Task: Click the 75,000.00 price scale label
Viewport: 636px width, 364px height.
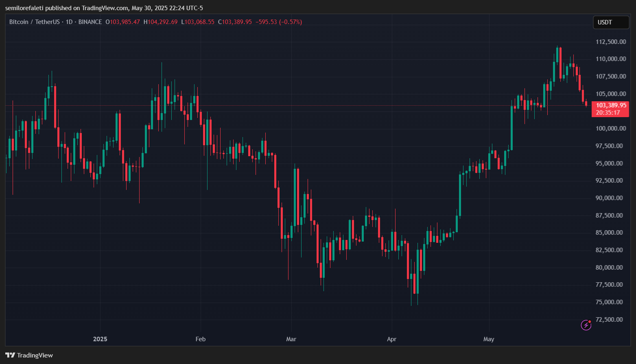Action: 609,302
